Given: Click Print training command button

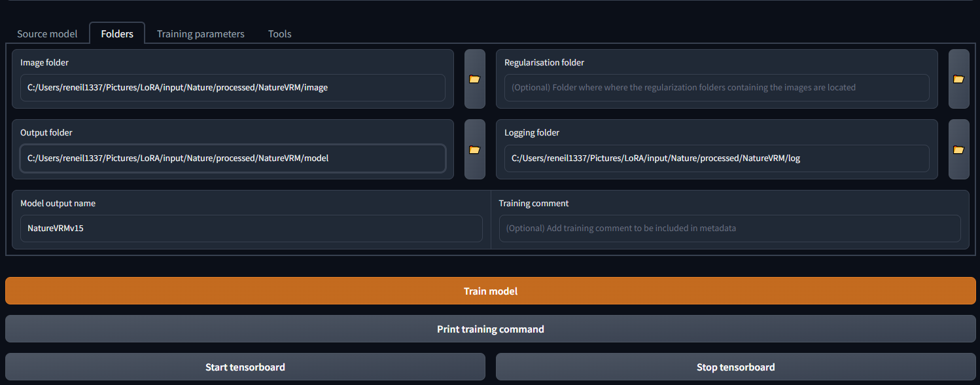Looking at the screenshot, I should coord(490,329).
